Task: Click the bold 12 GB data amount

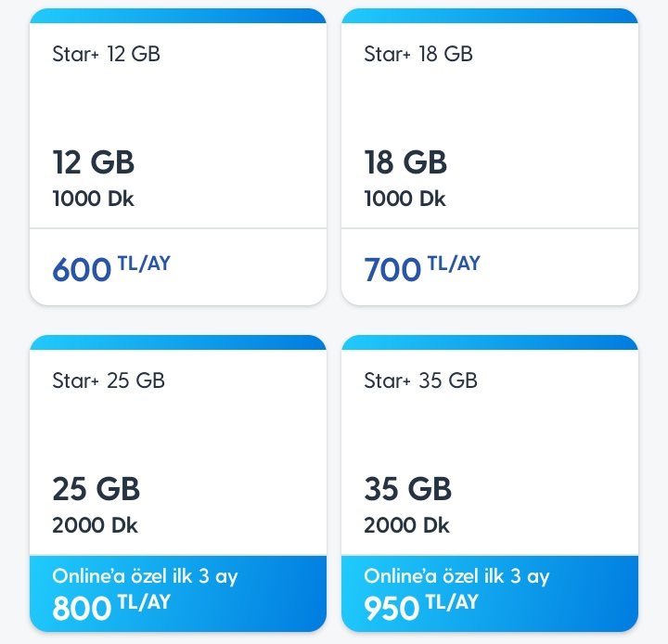Action: (94, 162)
